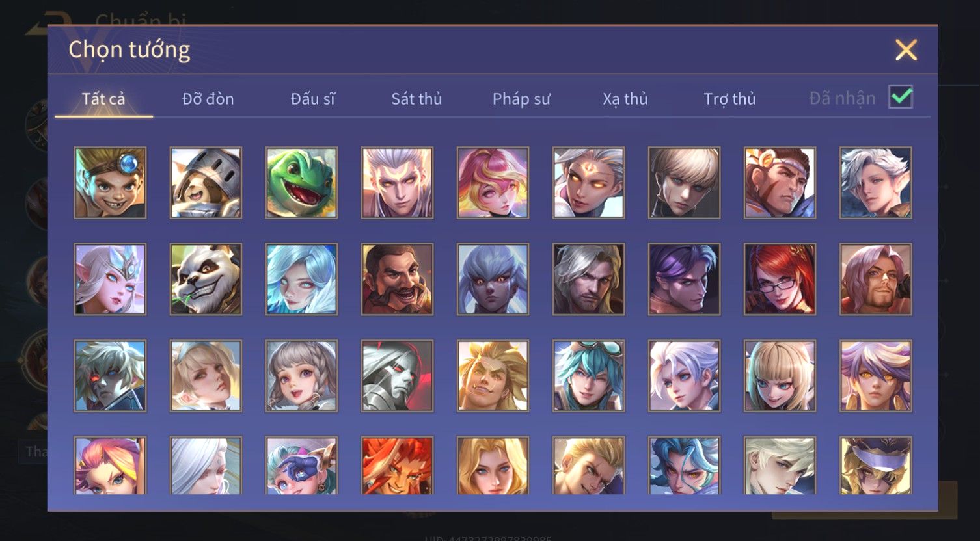Viewport: 980px width, 541px height.
Task: Select the mustached bearded man hero
Action: pos(397,279)
